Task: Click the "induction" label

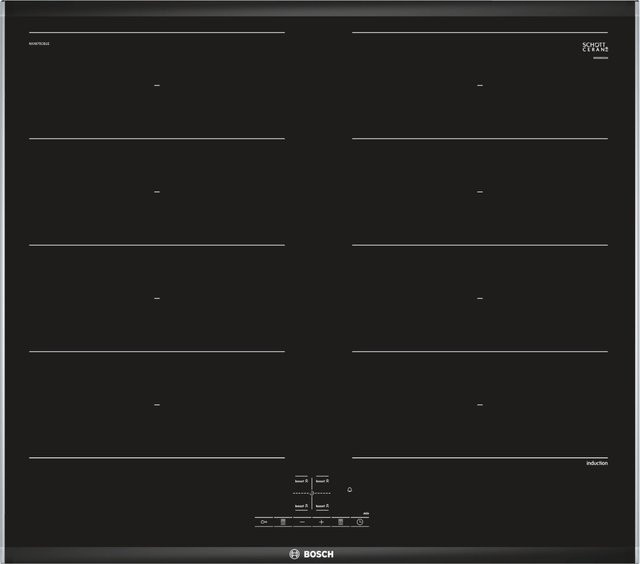Action: click(597, 463)
